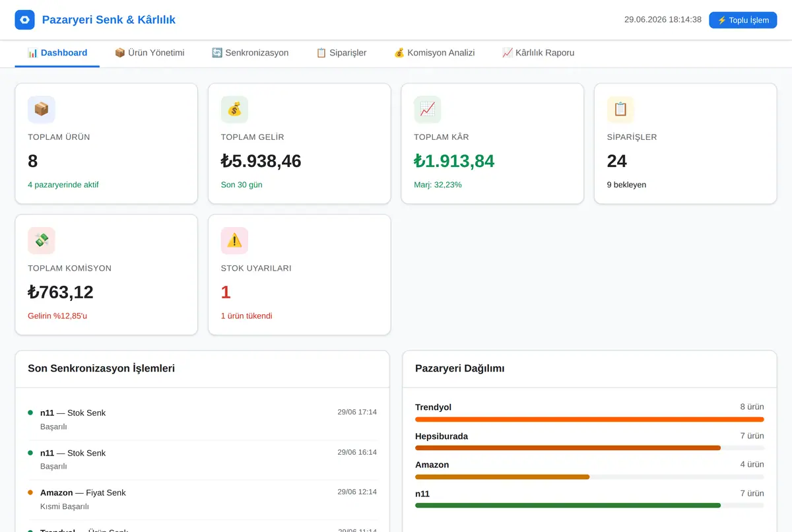792x532 pixels.
Task: Click the '1 ürün tükendi' warning text
Action: click(246, 316)
